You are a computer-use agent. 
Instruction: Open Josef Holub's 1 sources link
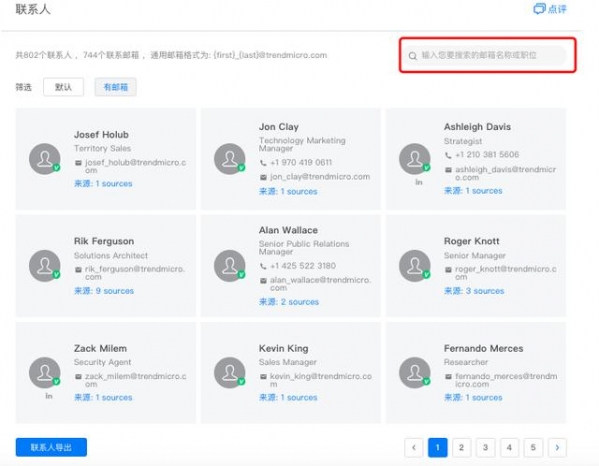coord(103,184)
